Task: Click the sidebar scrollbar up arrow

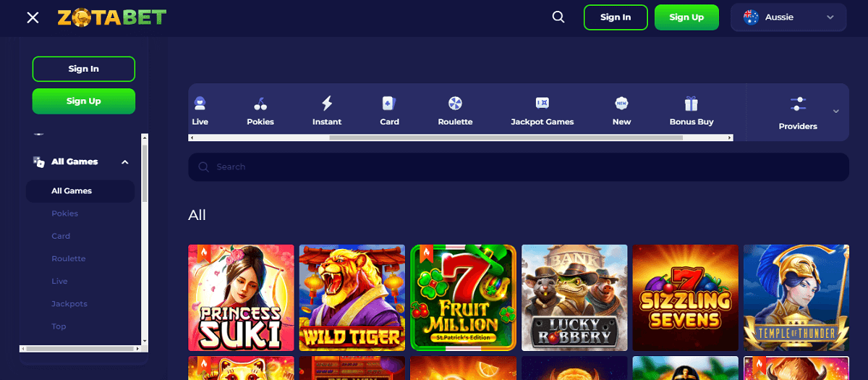Action: click(x=145, y=136)
